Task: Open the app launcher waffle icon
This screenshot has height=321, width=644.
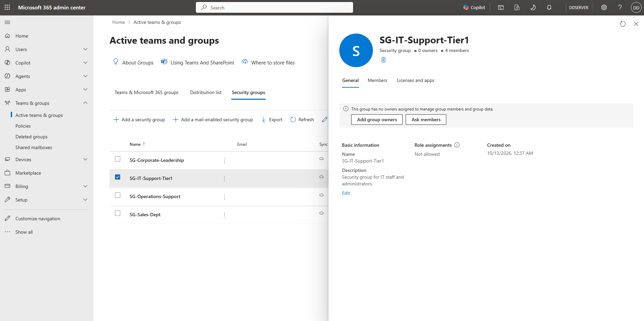Action: 7,7
